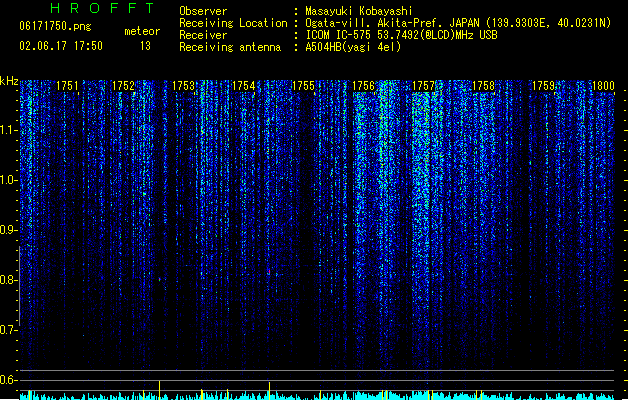
Task: Click the 0.7 kHz axis label
Action: [8, 330]
